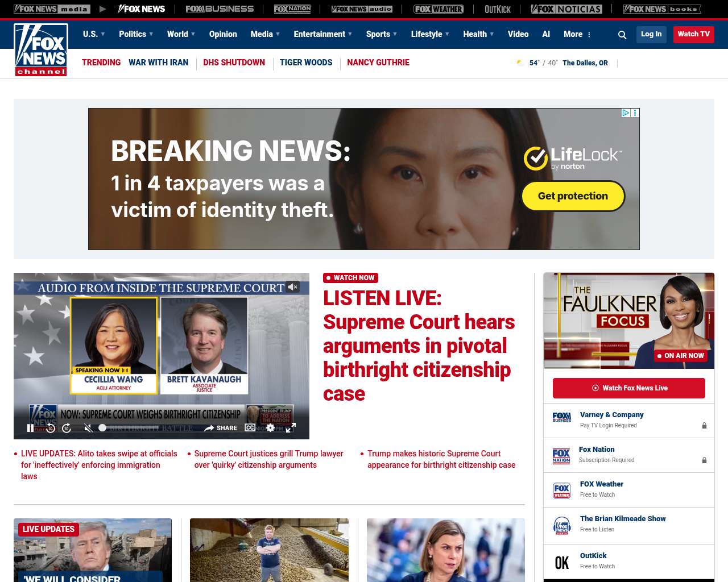Open the Live Updates Trump story thumbnail
728x582 pixels.
click(x=93, y=550)
